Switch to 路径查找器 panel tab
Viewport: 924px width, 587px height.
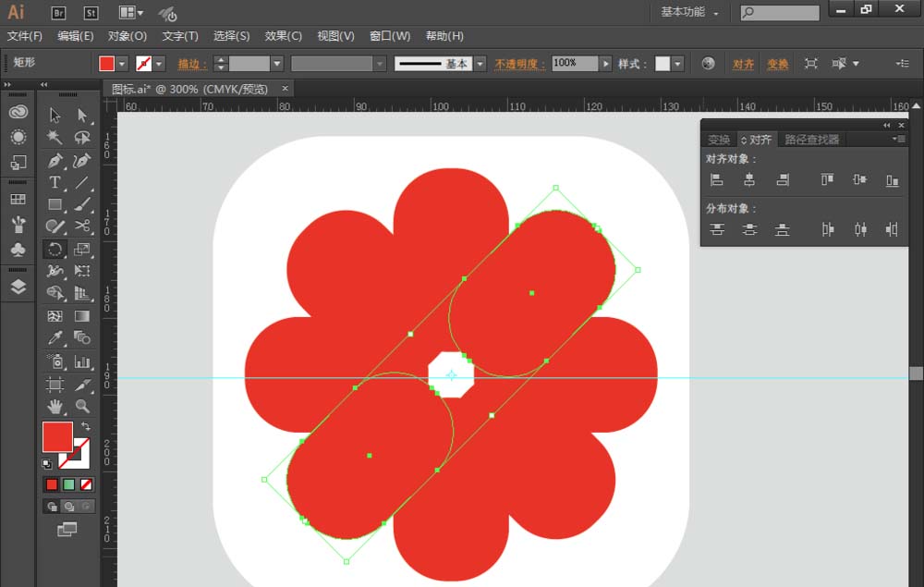(x=811, y=140)
